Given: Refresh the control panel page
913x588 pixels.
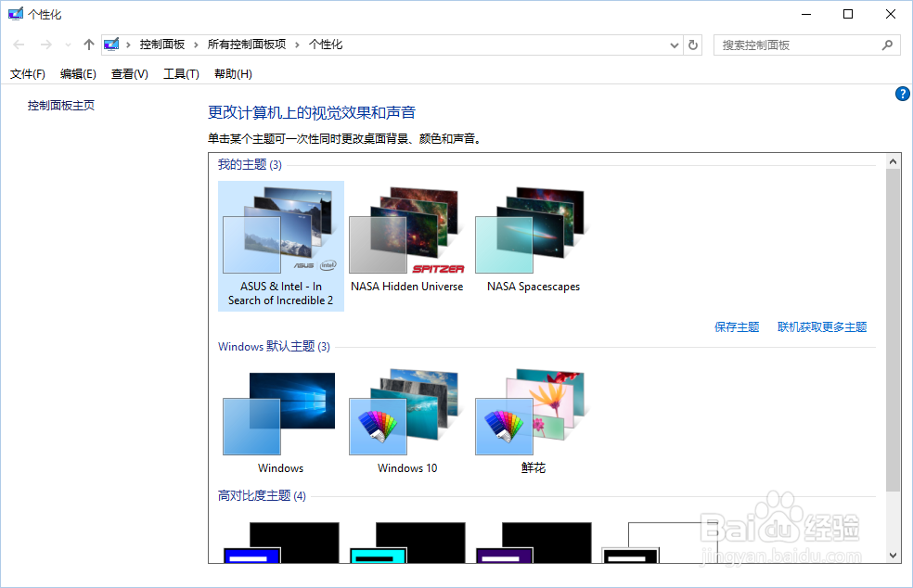Looking at the screenshot, I should point(693,45).
